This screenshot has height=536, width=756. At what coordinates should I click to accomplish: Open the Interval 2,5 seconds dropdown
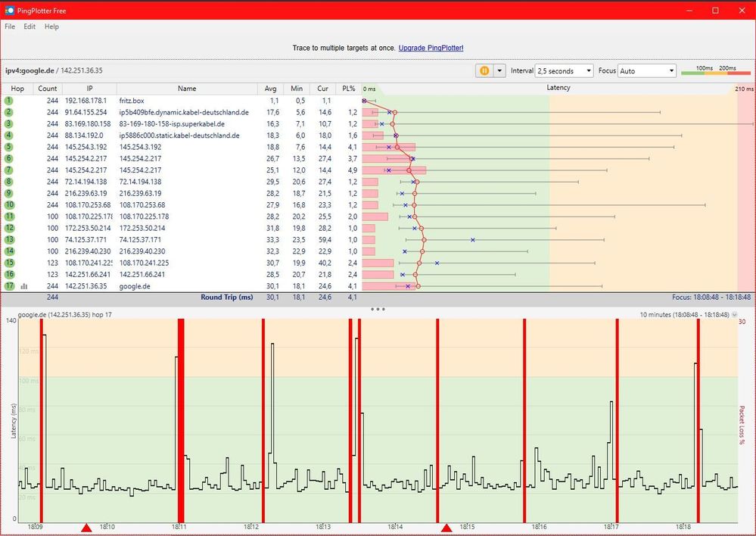(x=564, y=71)
